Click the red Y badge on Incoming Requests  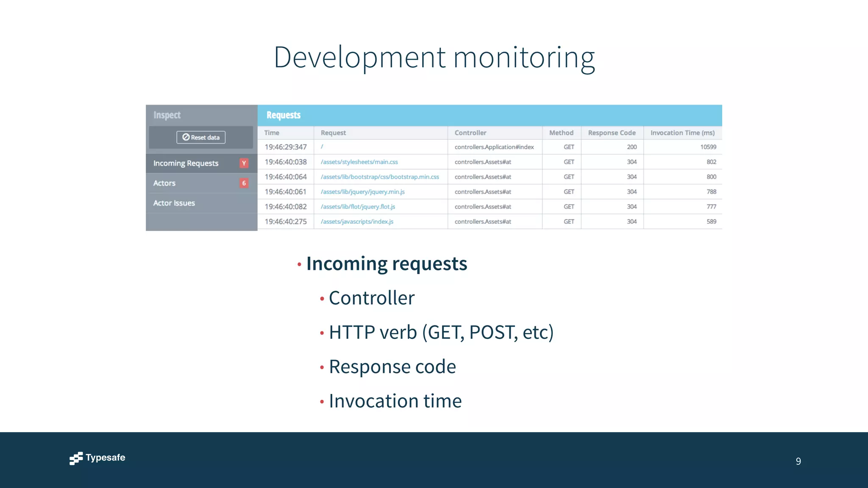click(x=244, y=163)
